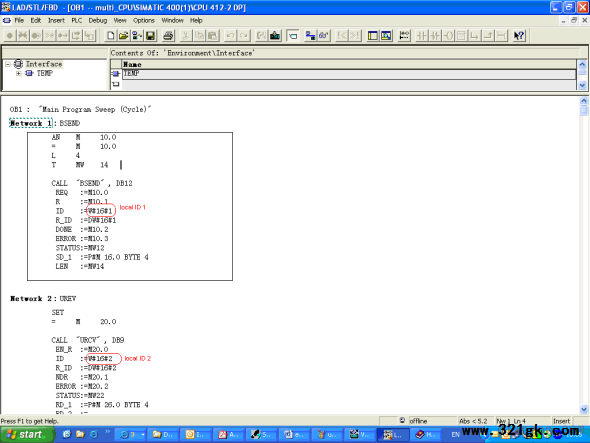Image resolution: width=590 pixels, height=443 pixels.
Task: Toggle the Monitor (glasses) icon
Action: (324, 36)
